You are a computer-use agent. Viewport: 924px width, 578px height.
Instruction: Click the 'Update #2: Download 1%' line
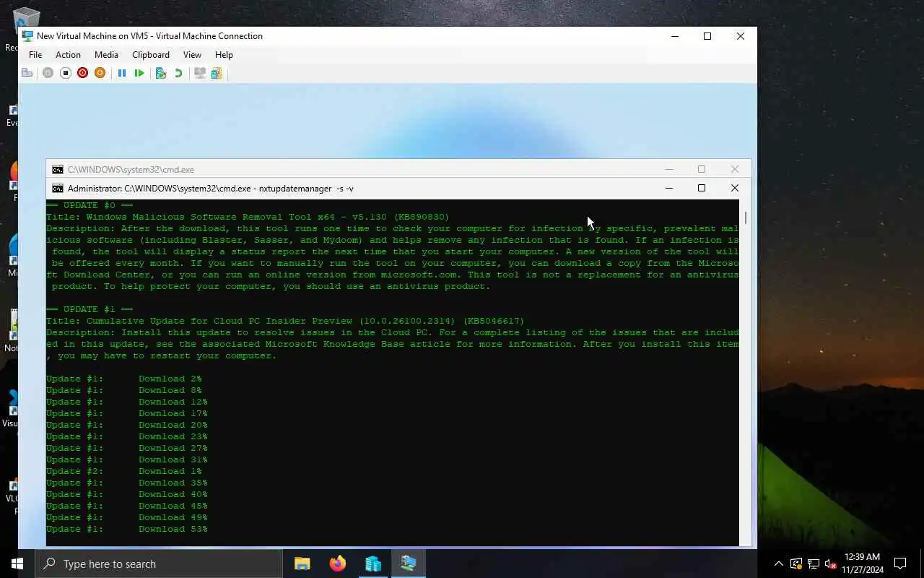124,471
